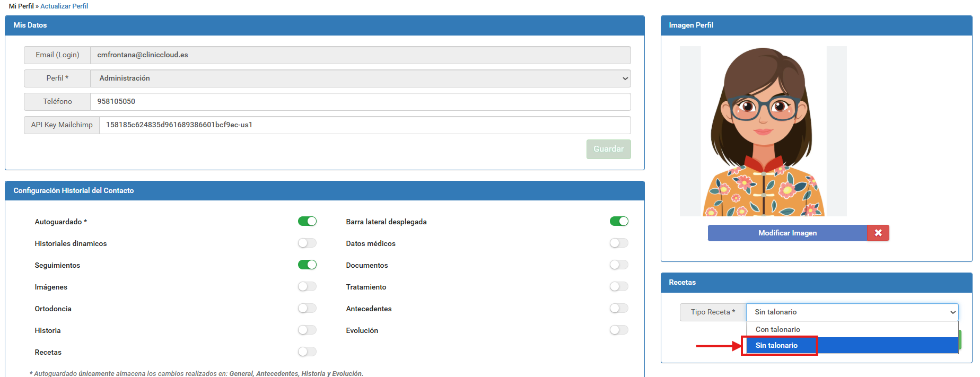Click the red X delete image icon

point(878,233)
